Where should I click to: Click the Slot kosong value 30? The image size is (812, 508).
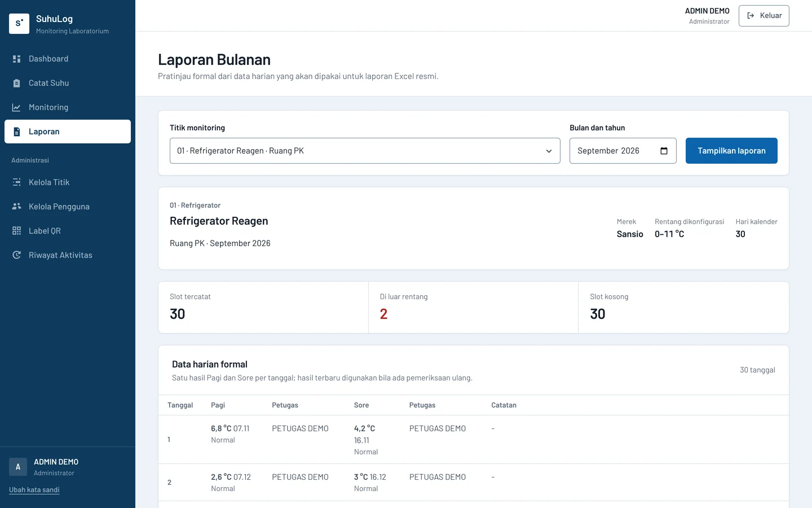598,314
